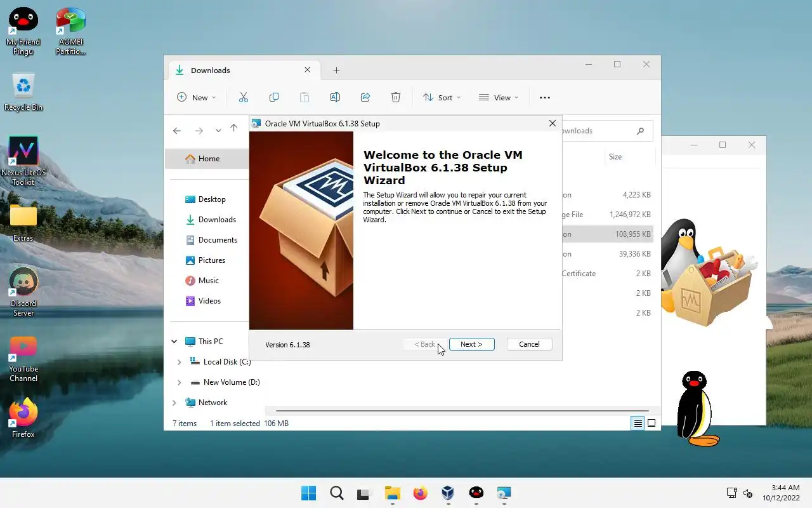Click the Size column header
812x508 pixels.
[x=615, y=157]
